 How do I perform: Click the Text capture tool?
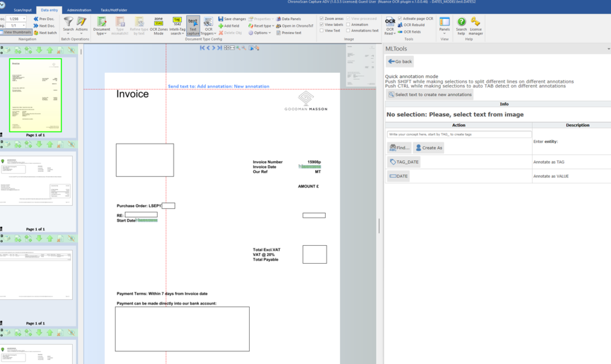192,25
